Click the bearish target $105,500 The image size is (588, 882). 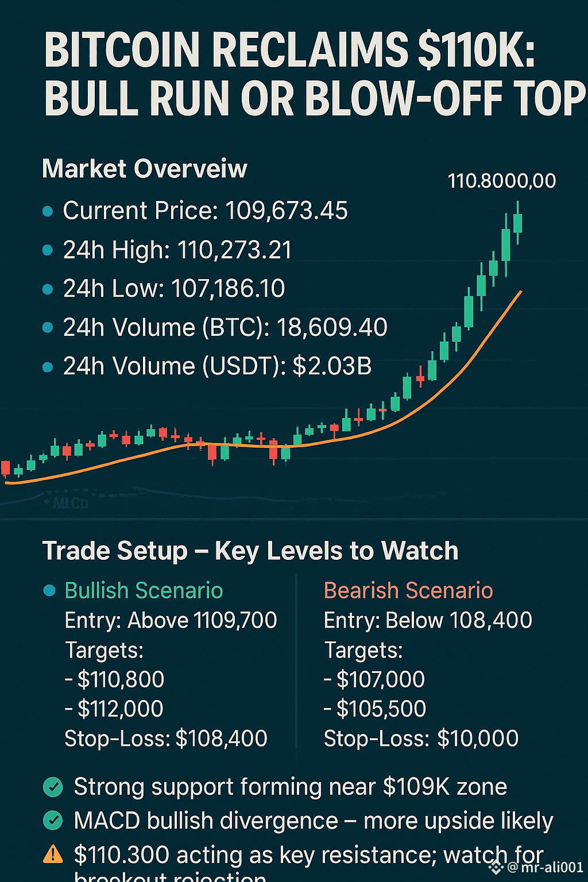click(376, 709)
